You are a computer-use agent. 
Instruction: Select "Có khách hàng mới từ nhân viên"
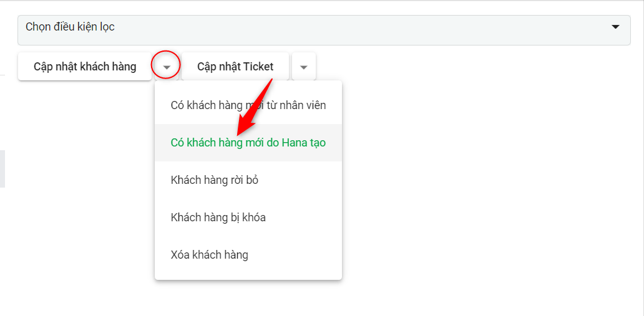(248, 105)
